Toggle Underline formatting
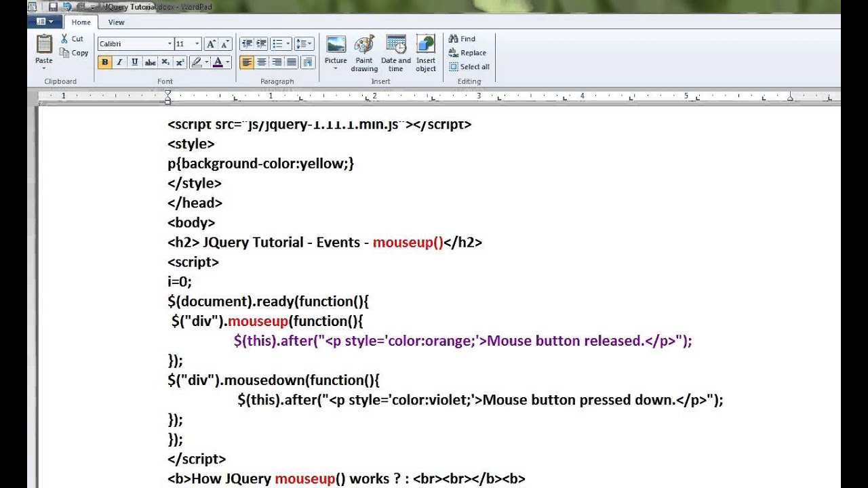The width and height of the screenshot is (868, 488). coord(134,62)
